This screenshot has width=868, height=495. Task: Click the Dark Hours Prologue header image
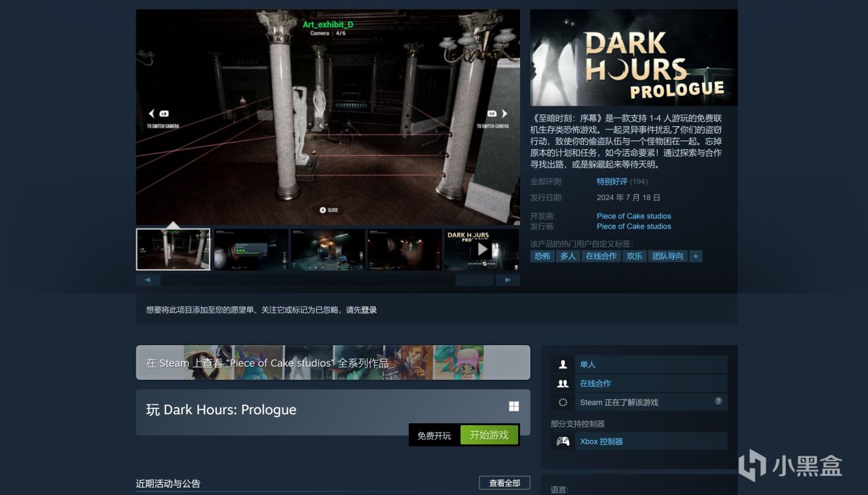pyautogui.click(x=634, y=58)
